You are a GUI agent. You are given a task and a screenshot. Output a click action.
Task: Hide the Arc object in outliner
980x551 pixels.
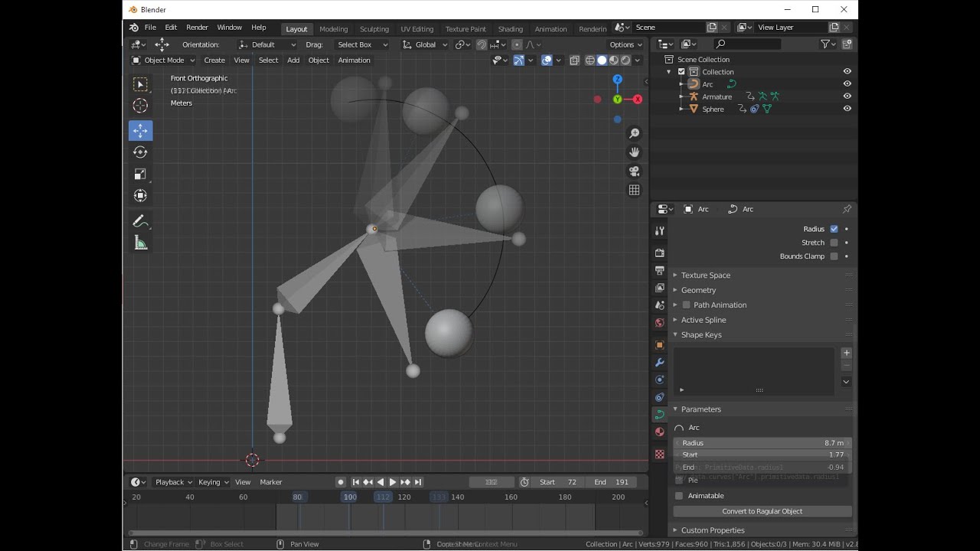pyautogui.click(x=847, y=84)
